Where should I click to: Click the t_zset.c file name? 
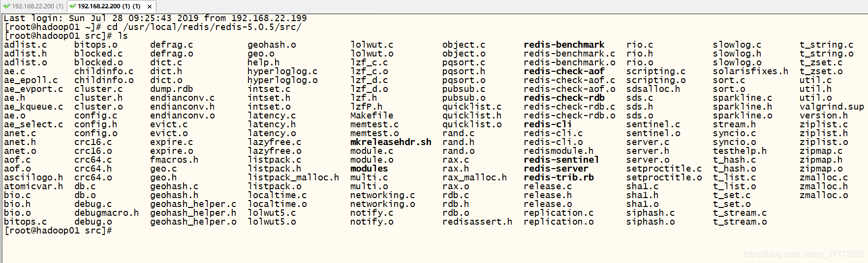(821, 62)
